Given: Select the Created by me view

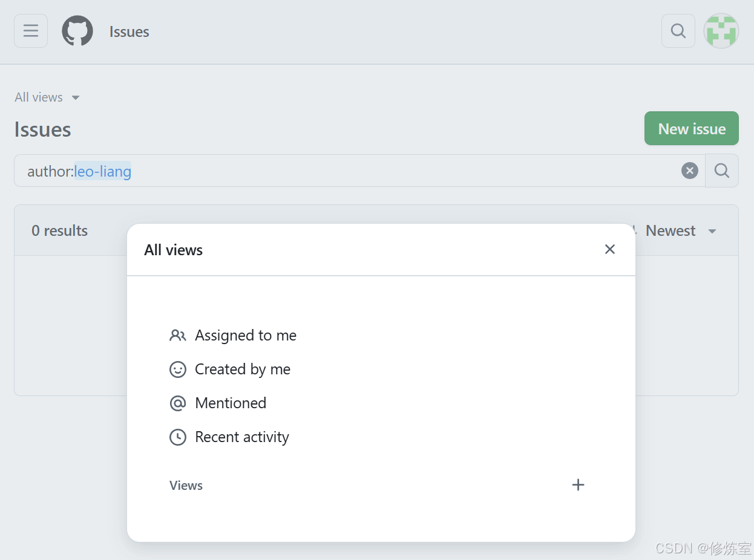Looking at the screenshot, I should 243,370.
